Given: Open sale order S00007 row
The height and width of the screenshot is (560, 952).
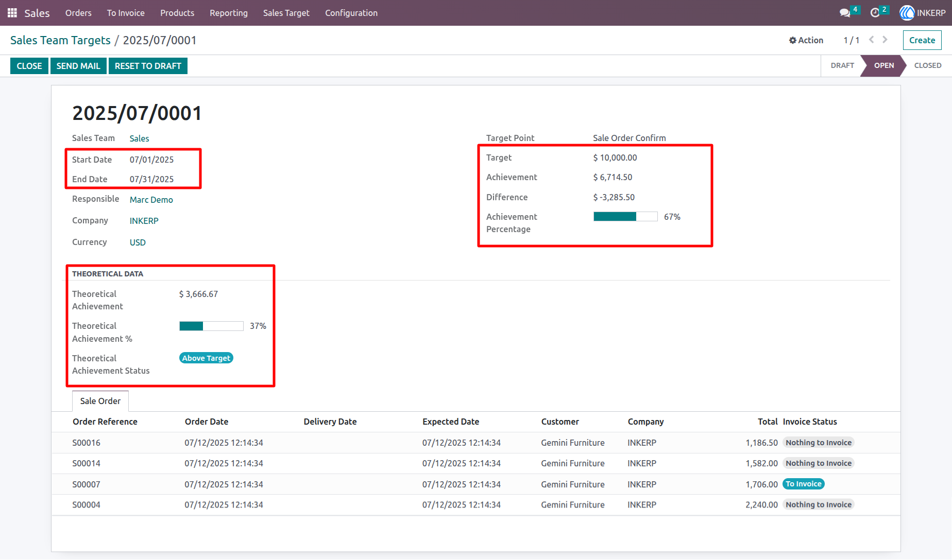Looking at the screenshot, I should click(x=476, y=484).
